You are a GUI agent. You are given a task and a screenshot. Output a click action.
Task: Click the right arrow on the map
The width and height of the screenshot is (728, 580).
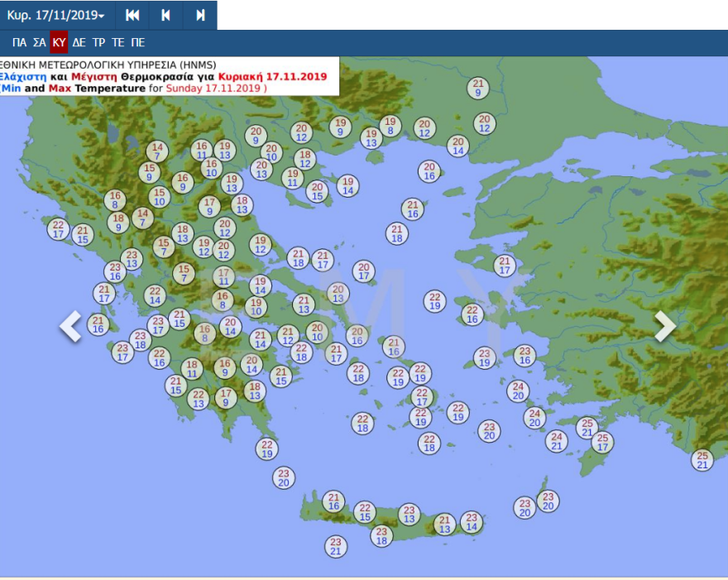[x=665, y=326]
